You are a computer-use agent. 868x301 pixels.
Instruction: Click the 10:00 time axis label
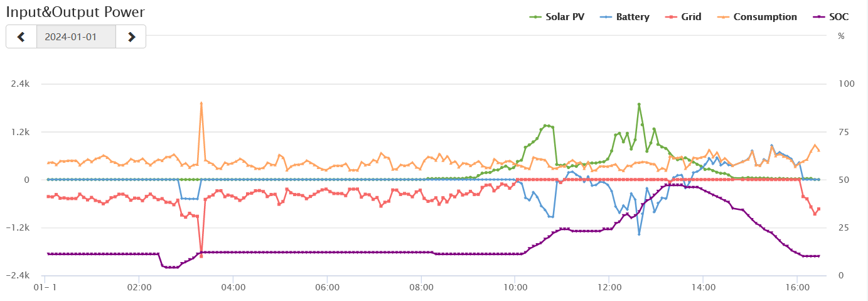[515, 287]
